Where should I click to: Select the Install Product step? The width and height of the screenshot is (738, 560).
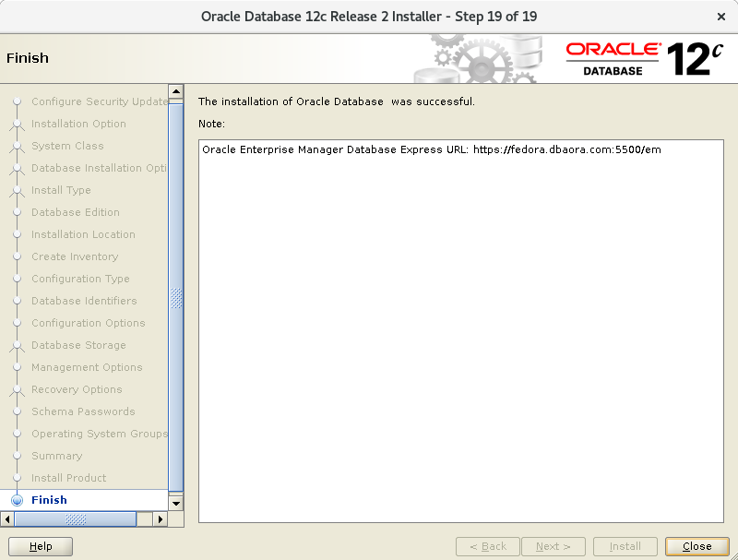(x=68, y=478)
